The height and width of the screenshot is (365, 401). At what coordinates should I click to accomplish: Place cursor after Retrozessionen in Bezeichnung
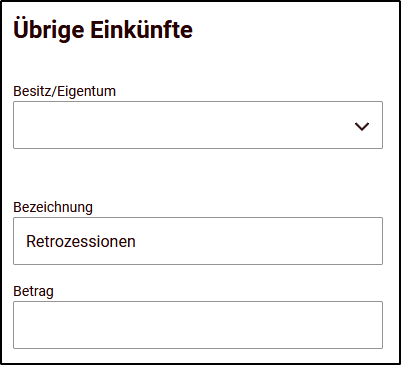point(137,241)
